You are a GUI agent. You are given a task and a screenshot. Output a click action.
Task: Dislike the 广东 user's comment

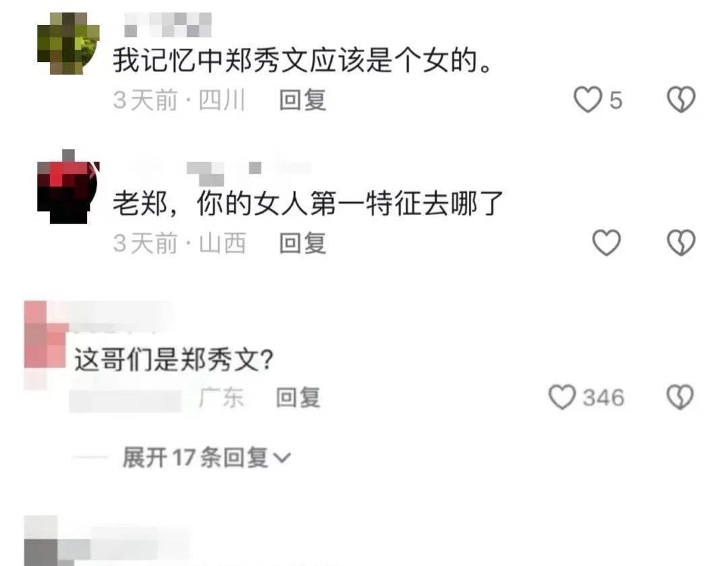pyautogui.click(x=680, y=398)
